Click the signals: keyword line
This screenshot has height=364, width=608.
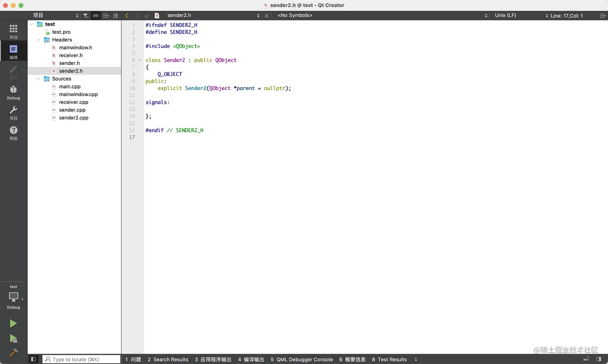point(158,103)
